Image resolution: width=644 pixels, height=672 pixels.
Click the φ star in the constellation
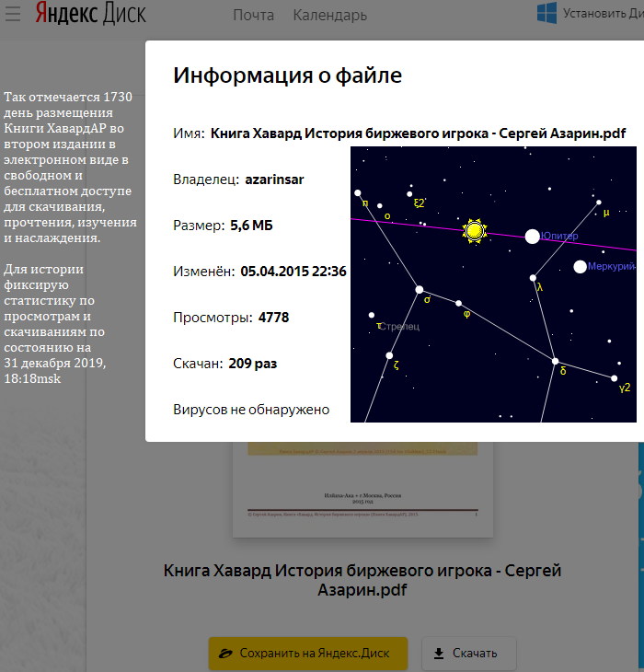click(x=459, y=303)
